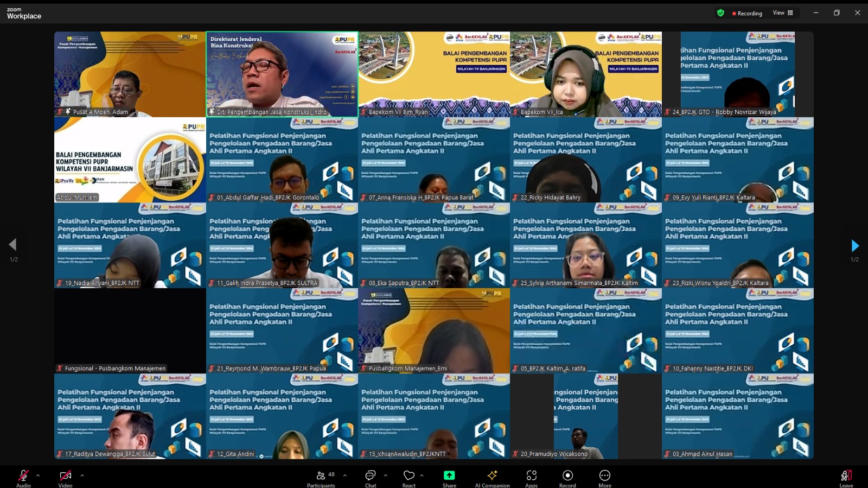Select active speaker Dit. Pengembangan Jasa Konstruksi_Indro tile
This screenshot has width=868, height=488.
click(282, 74)
